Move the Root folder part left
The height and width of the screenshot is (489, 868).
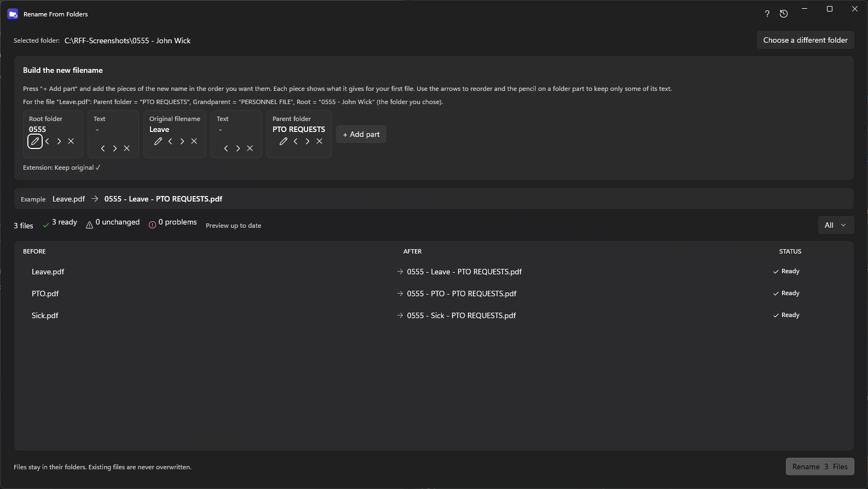click(48, 141)
